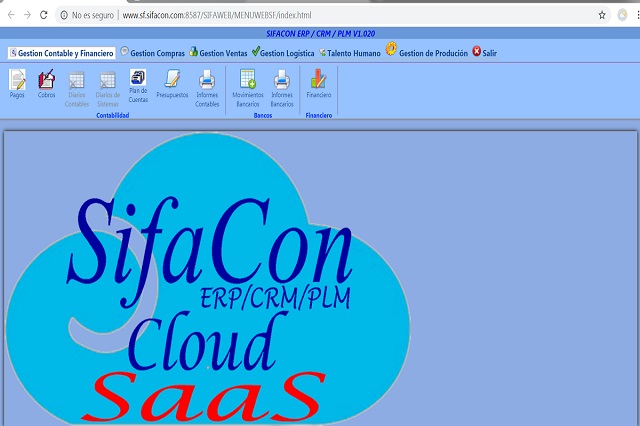View site info via 'No es seguro' indicator
The height and width of the screenshot is (426, 640).
(87, 15)
